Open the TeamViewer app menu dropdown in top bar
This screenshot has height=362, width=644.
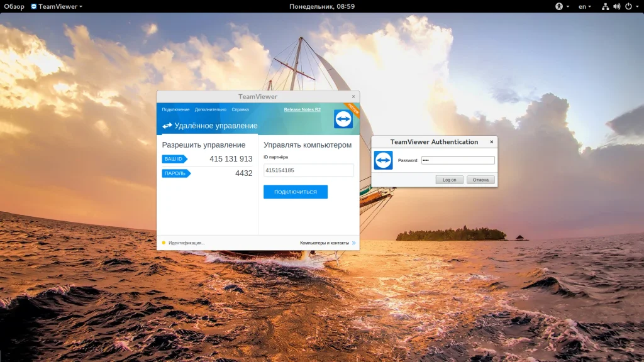(56, 6)
